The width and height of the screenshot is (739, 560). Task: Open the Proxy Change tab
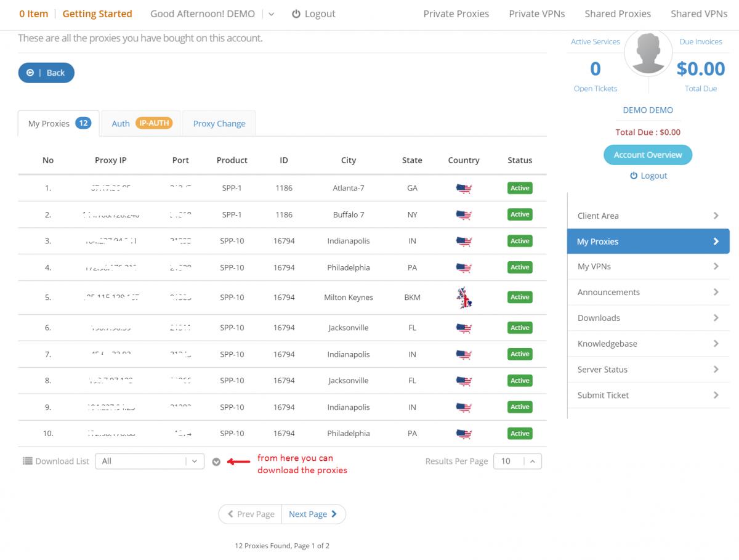point(219,123)
